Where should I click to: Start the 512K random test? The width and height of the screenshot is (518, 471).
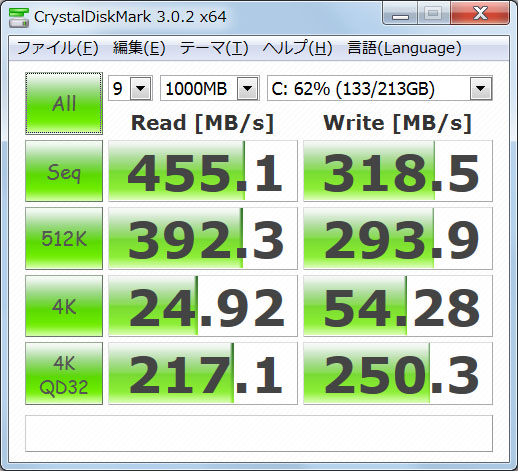[x=64, y=238]
